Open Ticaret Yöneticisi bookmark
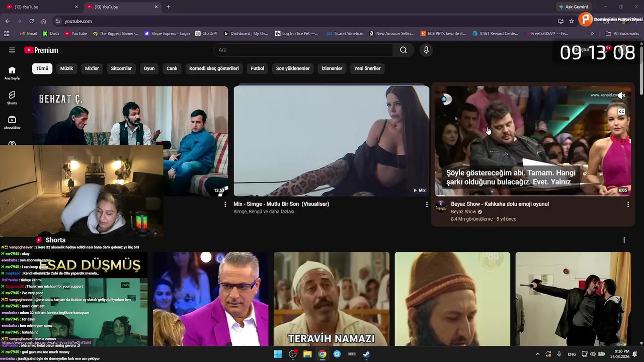The width and height of the screenshot is (644, 362). click(345, 34)
